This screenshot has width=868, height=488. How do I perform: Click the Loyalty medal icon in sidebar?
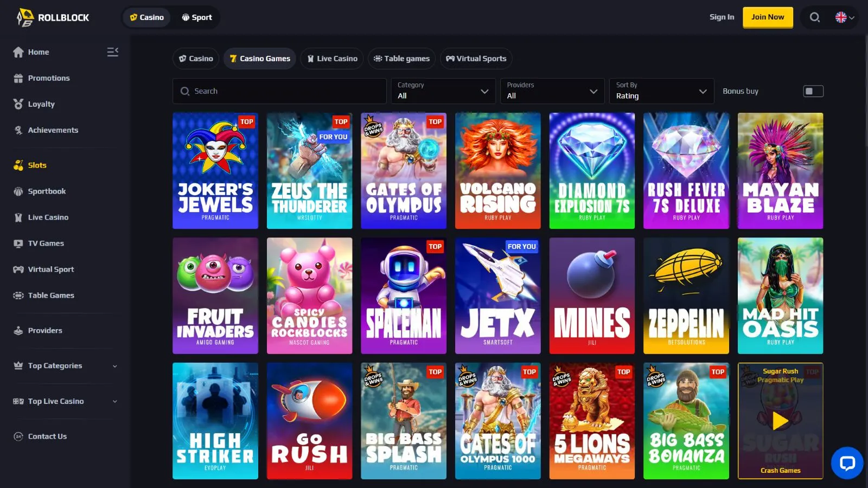18,104
